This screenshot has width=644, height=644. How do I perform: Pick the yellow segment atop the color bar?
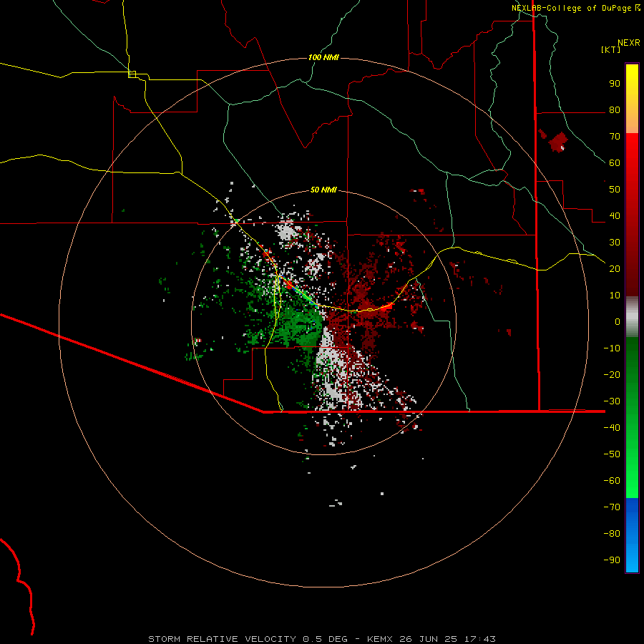(632, 99)
